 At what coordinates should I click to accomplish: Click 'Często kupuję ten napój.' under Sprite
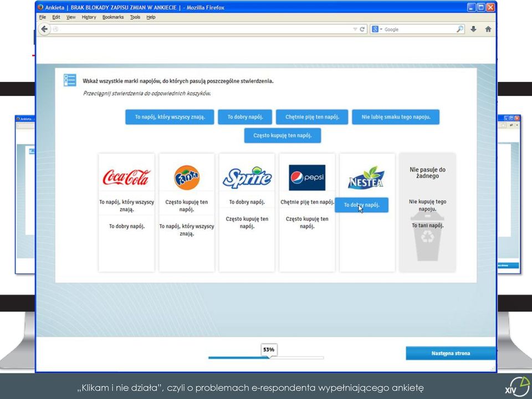[247, 223]
